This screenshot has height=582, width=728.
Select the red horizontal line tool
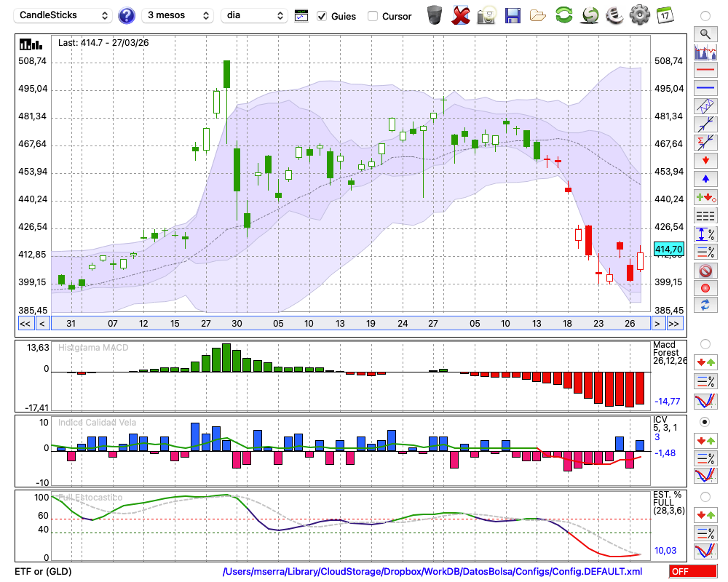pyautogui.click(x=705, y=71)
